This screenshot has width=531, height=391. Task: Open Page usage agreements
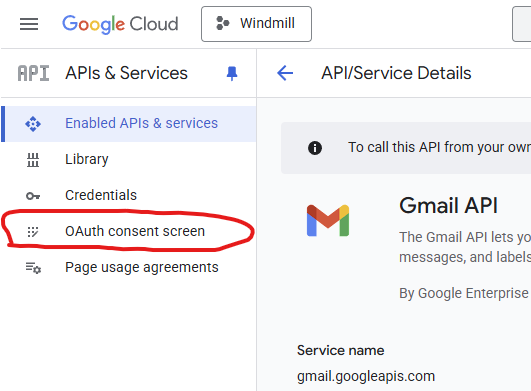pyautogui.click(x=129, y=267)
